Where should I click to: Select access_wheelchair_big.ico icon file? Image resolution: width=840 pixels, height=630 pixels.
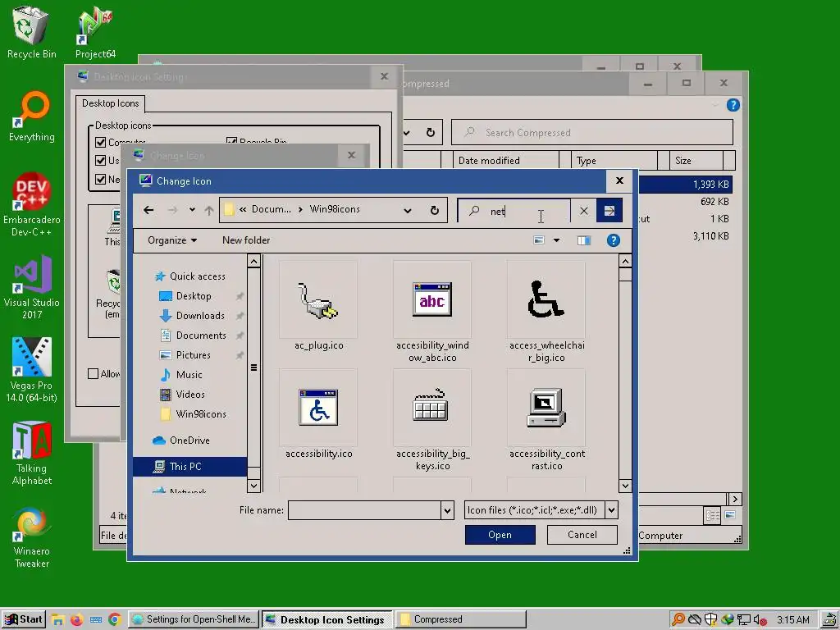tap(546, 312)
